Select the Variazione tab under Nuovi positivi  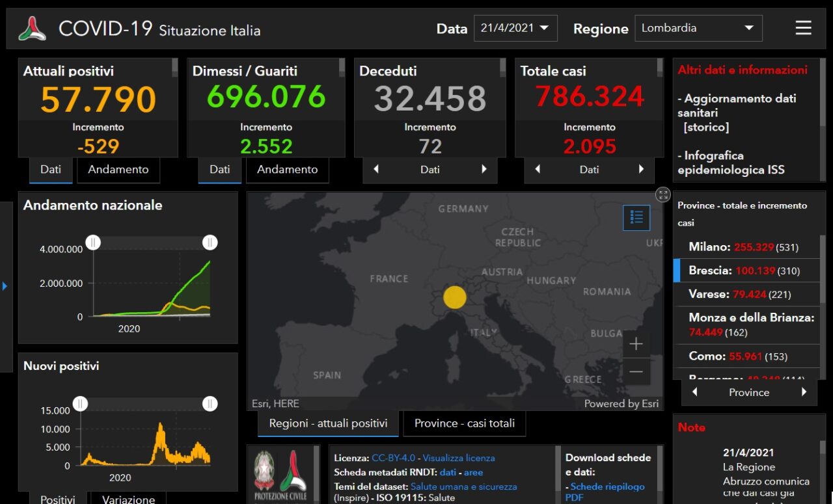tap(128, 499)
